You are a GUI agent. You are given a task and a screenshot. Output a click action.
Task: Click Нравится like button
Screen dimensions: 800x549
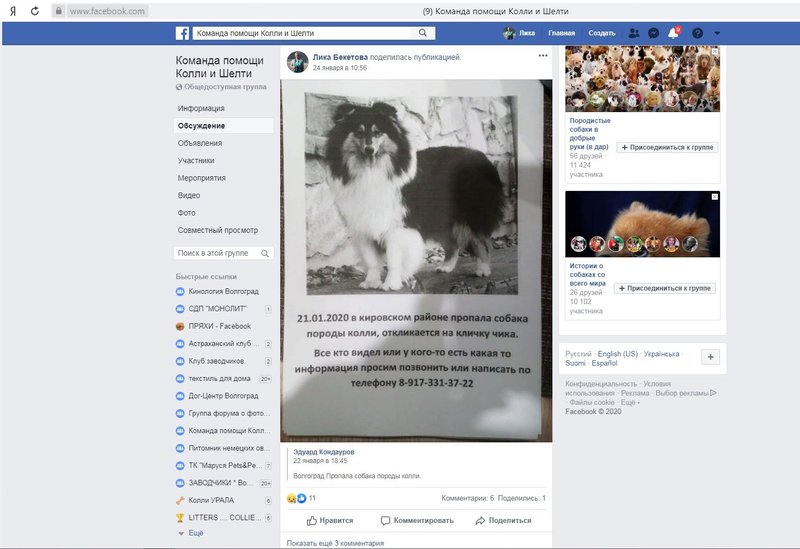[330, 520]
